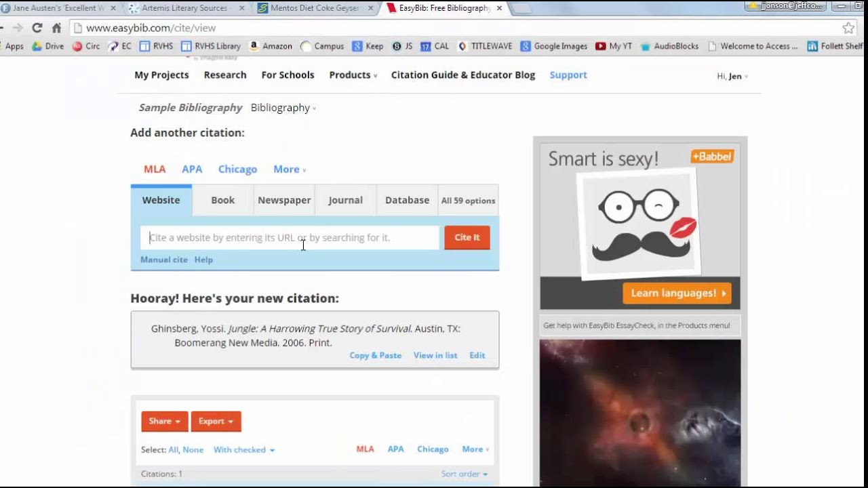Select the Website source tab
The image size is (868, 488).
click(161, 200)
